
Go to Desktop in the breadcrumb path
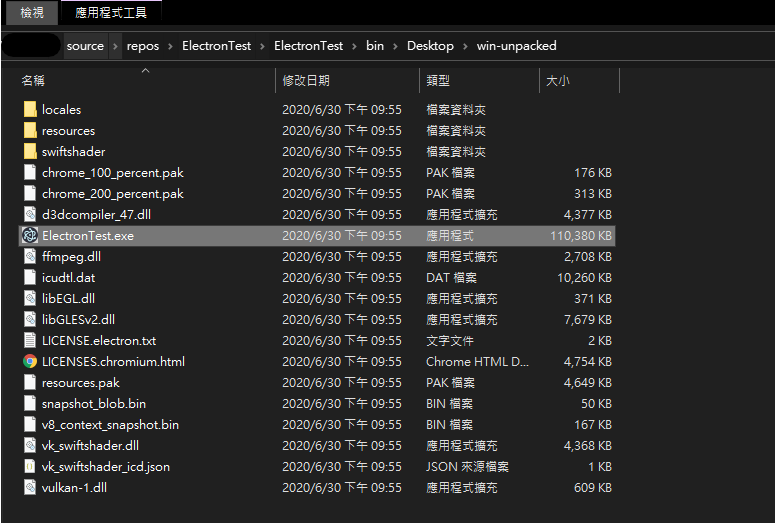431,46
